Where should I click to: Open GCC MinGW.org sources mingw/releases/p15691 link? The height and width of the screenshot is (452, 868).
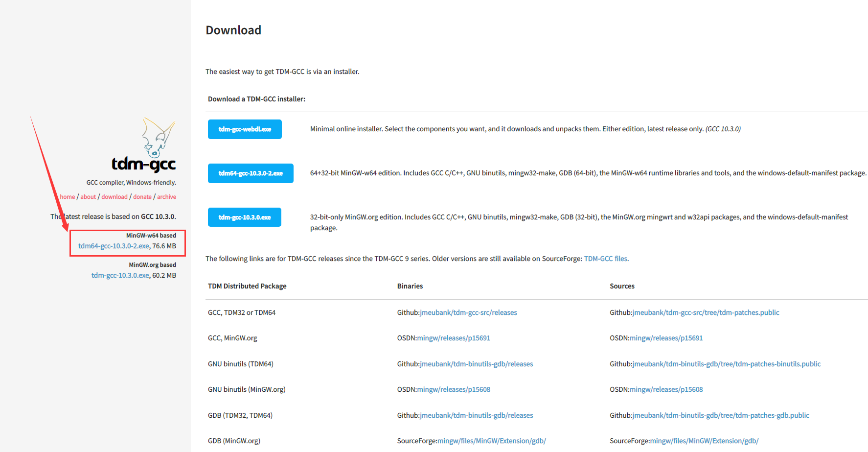(666, 338)
